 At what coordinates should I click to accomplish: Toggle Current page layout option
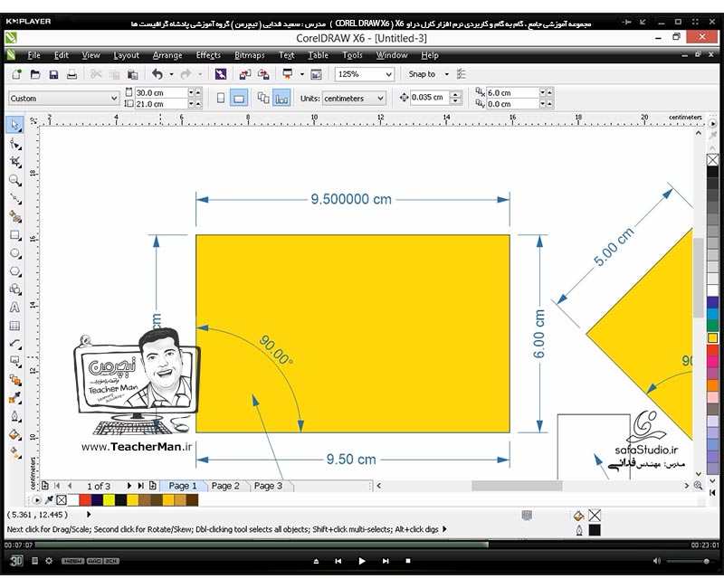pyautogui.click(x=281, y=98)
